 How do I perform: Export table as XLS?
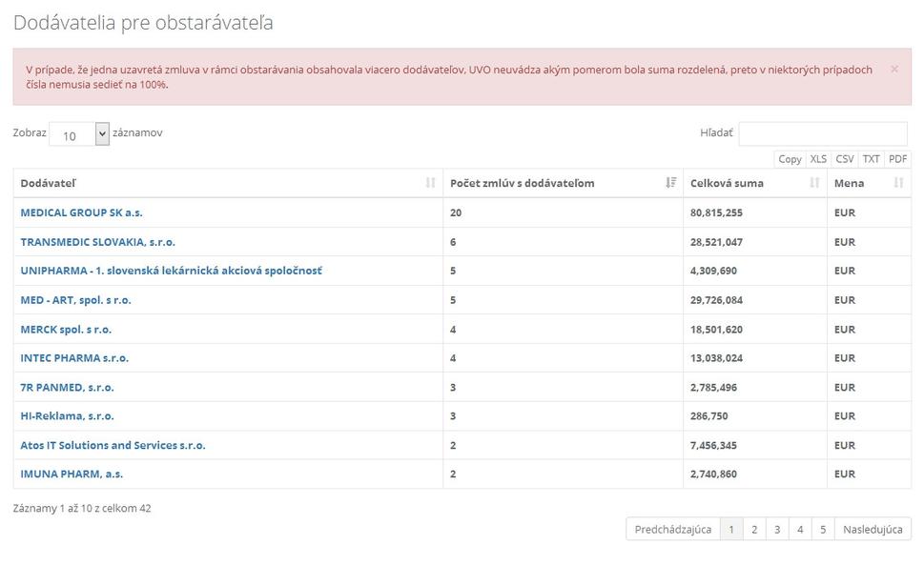(818, 159)
